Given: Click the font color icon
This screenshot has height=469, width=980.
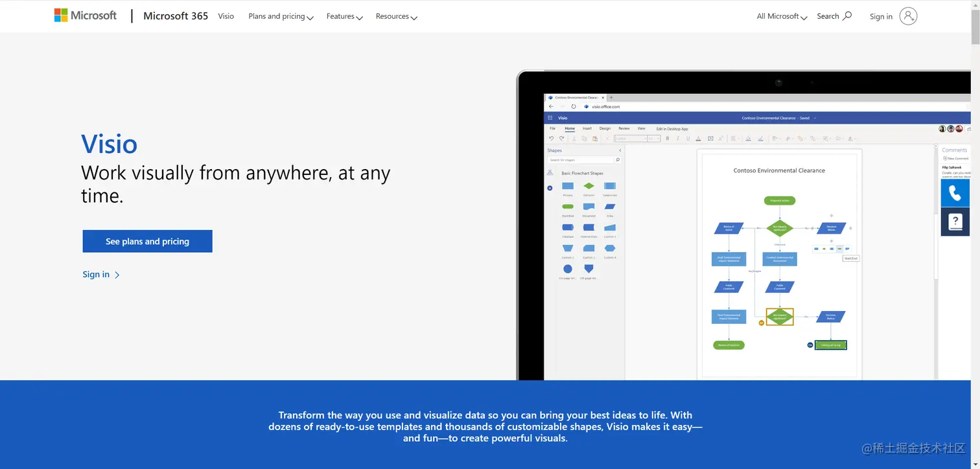Looking at the screenshot, I should 698,139.
